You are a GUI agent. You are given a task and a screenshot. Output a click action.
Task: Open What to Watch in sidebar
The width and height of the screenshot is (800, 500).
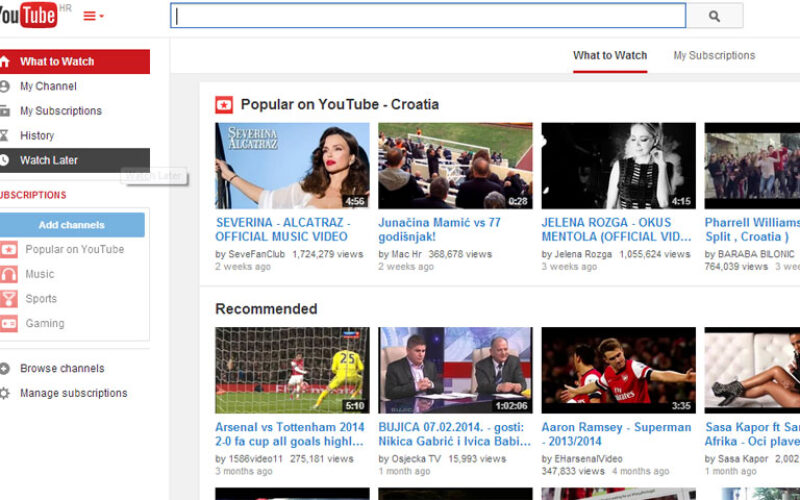(x=57, y=62)
